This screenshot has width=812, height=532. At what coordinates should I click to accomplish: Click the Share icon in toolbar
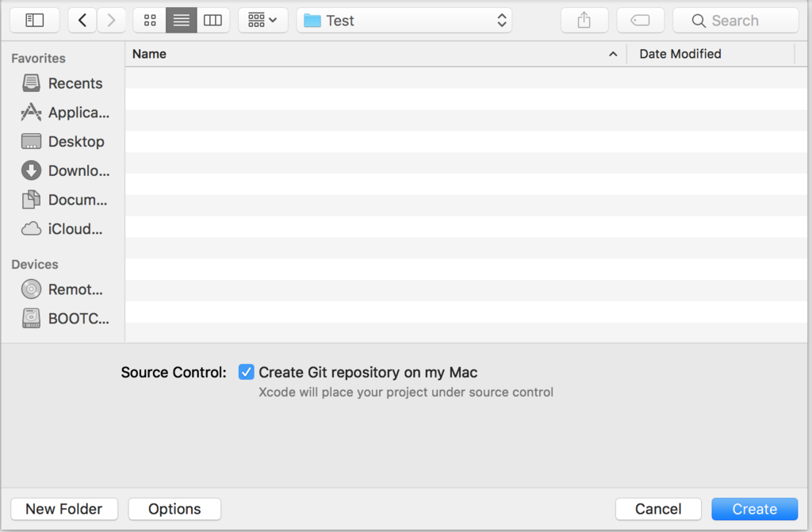(584, 20)
